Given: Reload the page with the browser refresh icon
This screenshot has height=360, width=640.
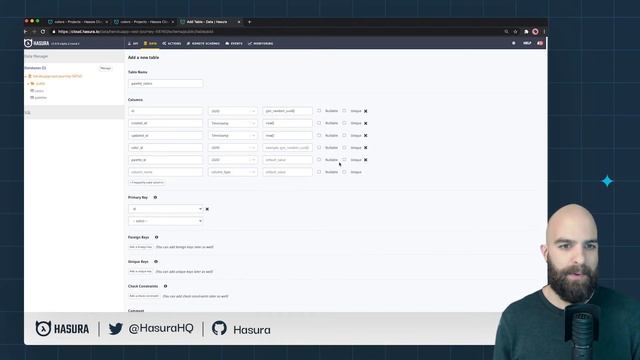Looking at the screenshot, I should click(x=43, y=31).
